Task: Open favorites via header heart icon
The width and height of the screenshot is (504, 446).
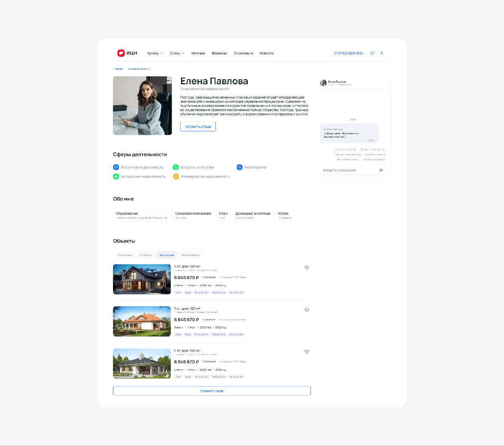Action: 372,53
